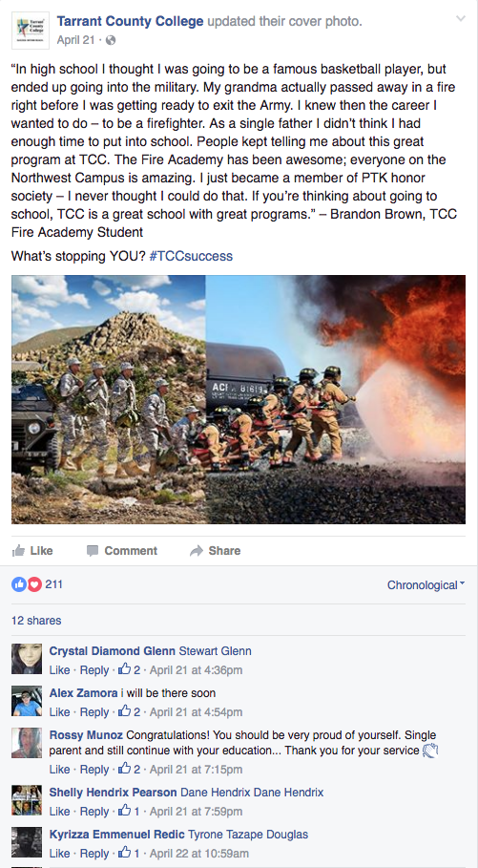Viewport: 478px width, 868px height.
Task: Open Crystal Diamond Glenn's profile picture
Action: coord(27,659)
